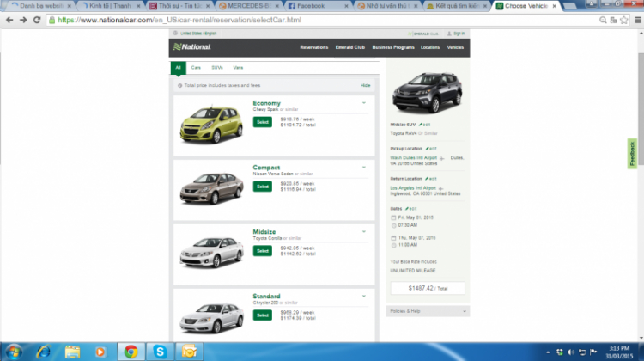The width and height of the screenshot is (644, 361).
Task: Edit the Midsize SUV vehicle selection
Action: click(425, 125)
